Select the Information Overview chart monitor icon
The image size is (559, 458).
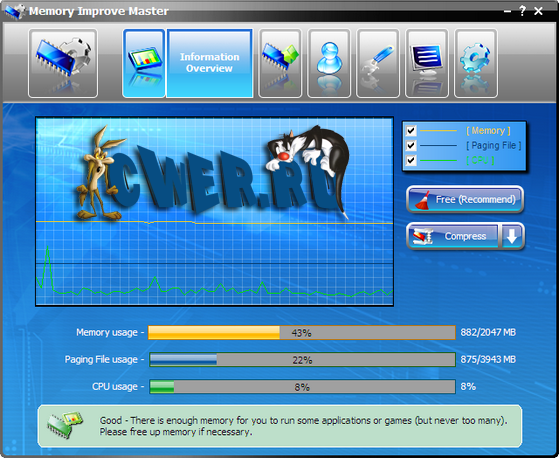coord(144,63)
